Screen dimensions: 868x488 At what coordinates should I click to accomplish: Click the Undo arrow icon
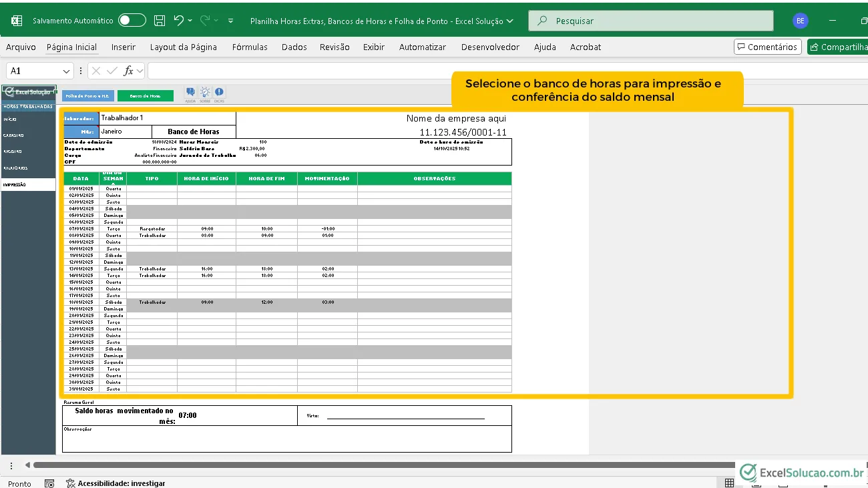(x=178, y=21)
